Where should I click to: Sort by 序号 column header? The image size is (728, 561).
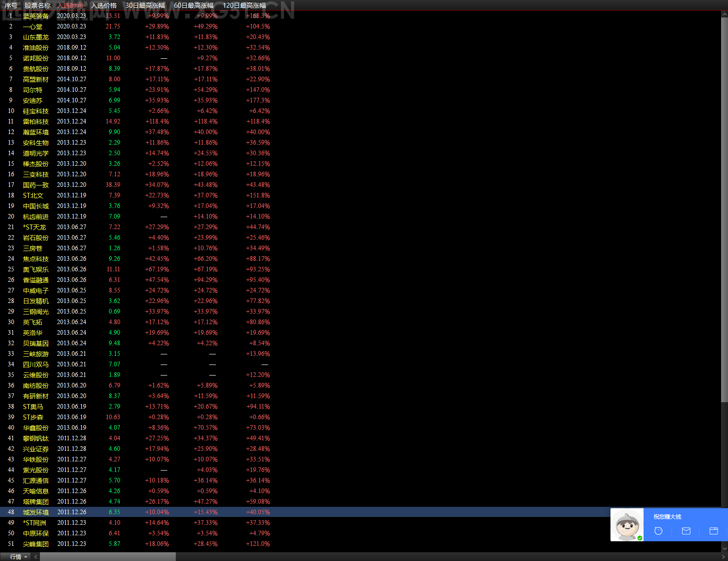11,6
